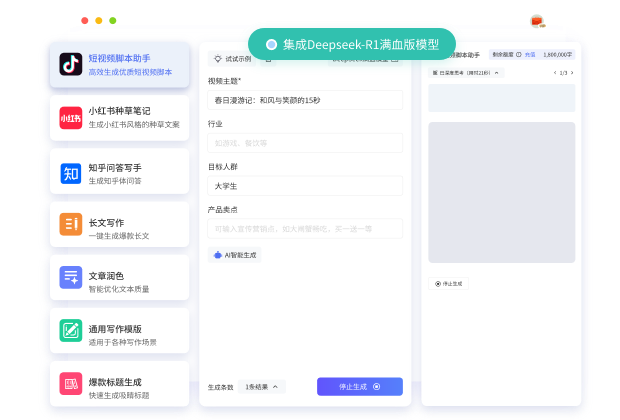The image size is (620, 420).
Task: Collapse the 已深度思考 section chevron
Action: point(497,73)
